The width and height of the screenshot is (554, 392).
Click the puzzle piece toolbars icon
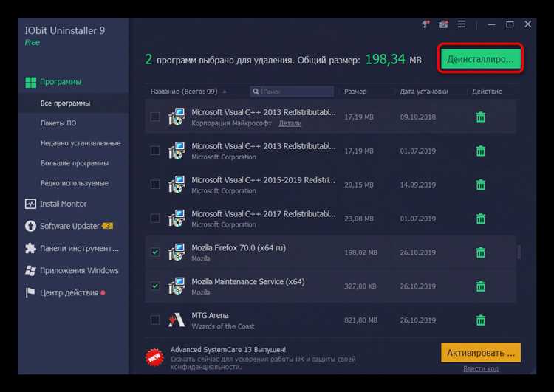click(x=30, y=248)
